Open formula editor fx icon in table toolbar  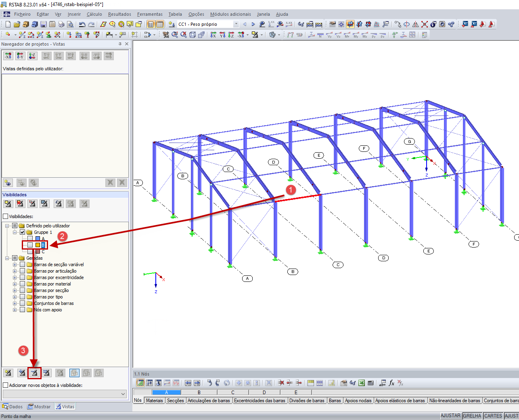click(x=391, y=383)
